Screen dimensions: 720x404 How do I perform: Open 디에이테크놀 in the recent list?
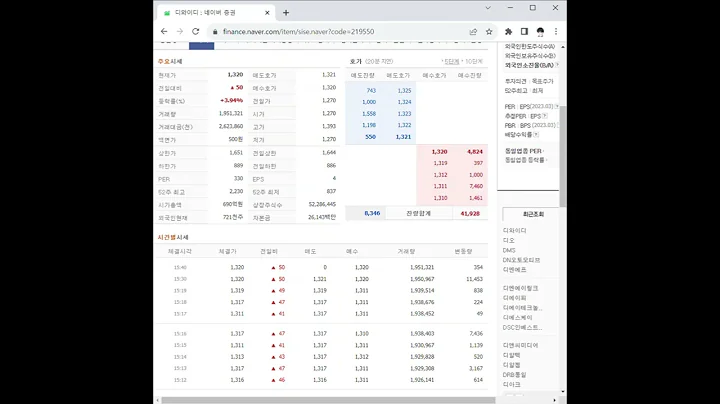(x=523, y=308)
